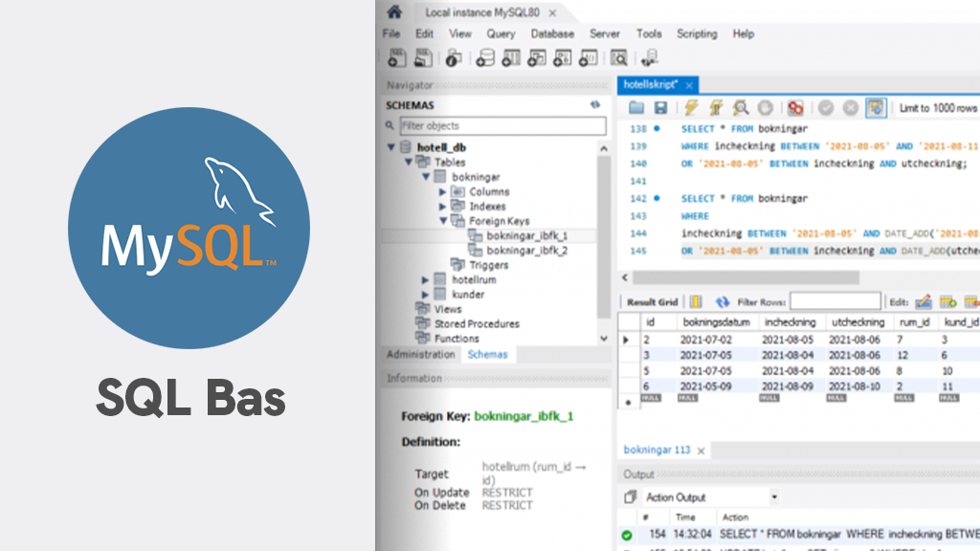
Task: Open the File menu
Action: tap(391, 33)
